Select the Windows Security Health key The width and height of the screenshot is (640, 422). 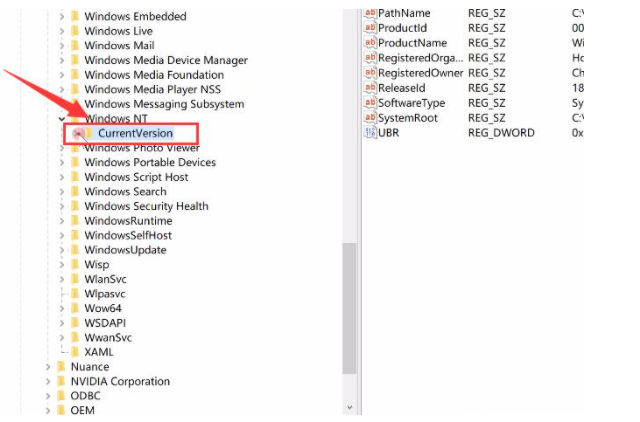click(x=146, y=206)
